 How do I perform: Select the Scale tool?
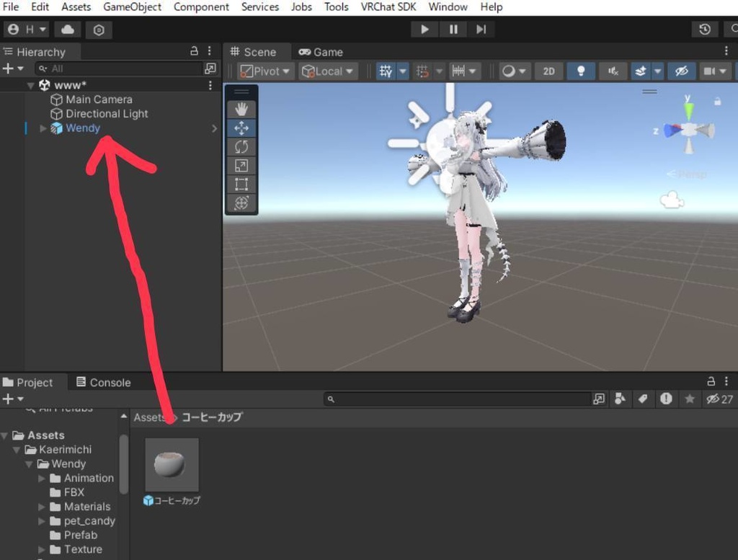pyautogui.click(x=241, y=165)
